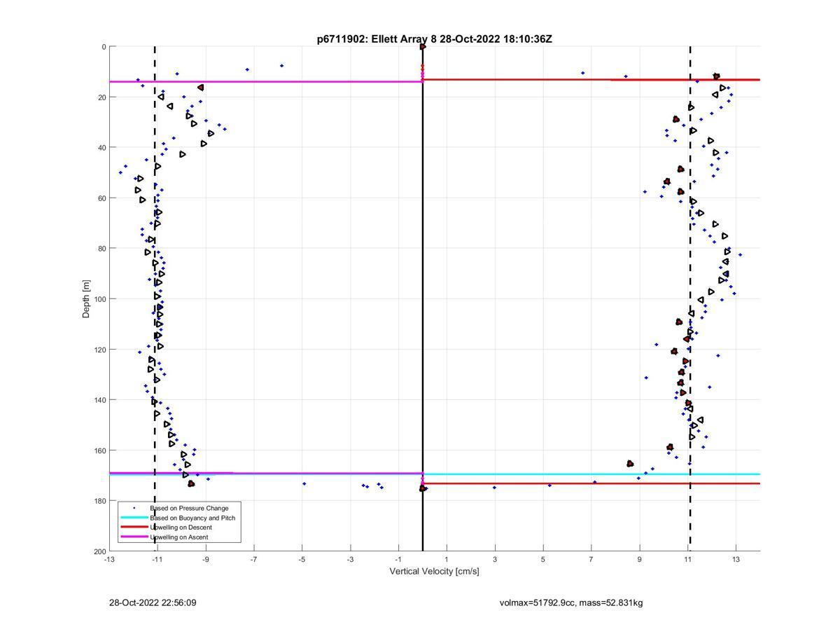Click the velocity tick label '11'

pos(688,560)
